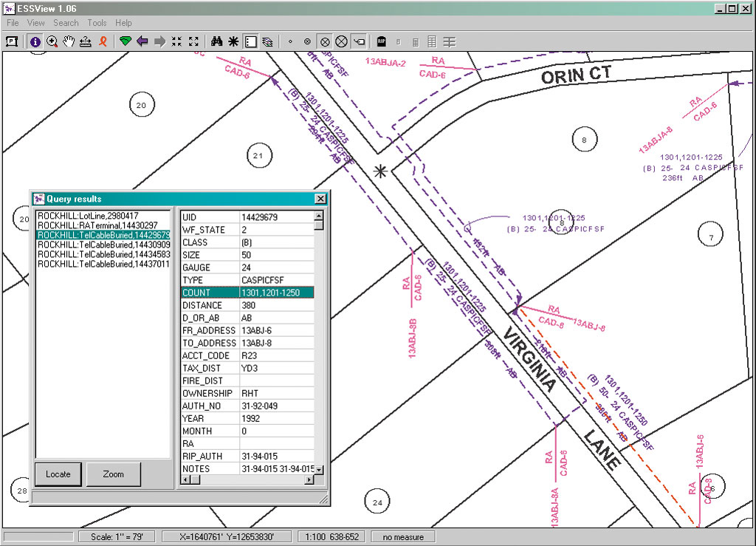
Task: Toggle the large crossed-circle symbol button
Action: click(x=341, y=41)
